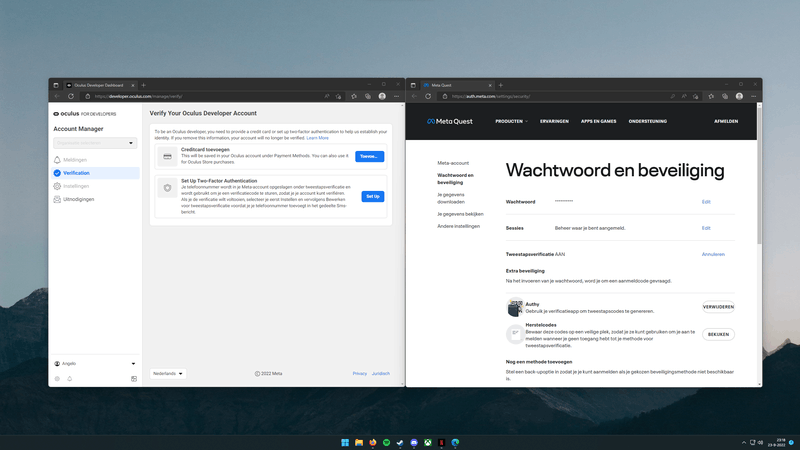
Task: Follow the Learn More link
Action: [317, 138]
